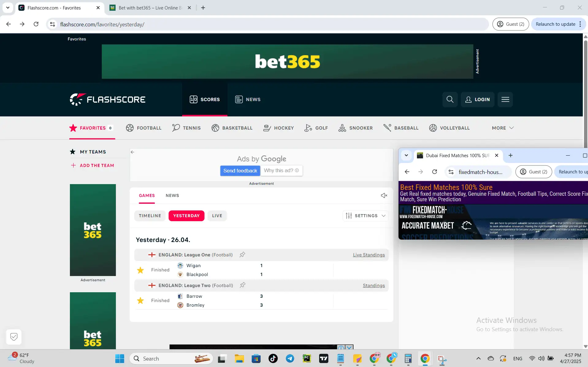This screenshot has height=367, width=588.
Task: Open the Flashscore search
Action: tap(449, 99)
